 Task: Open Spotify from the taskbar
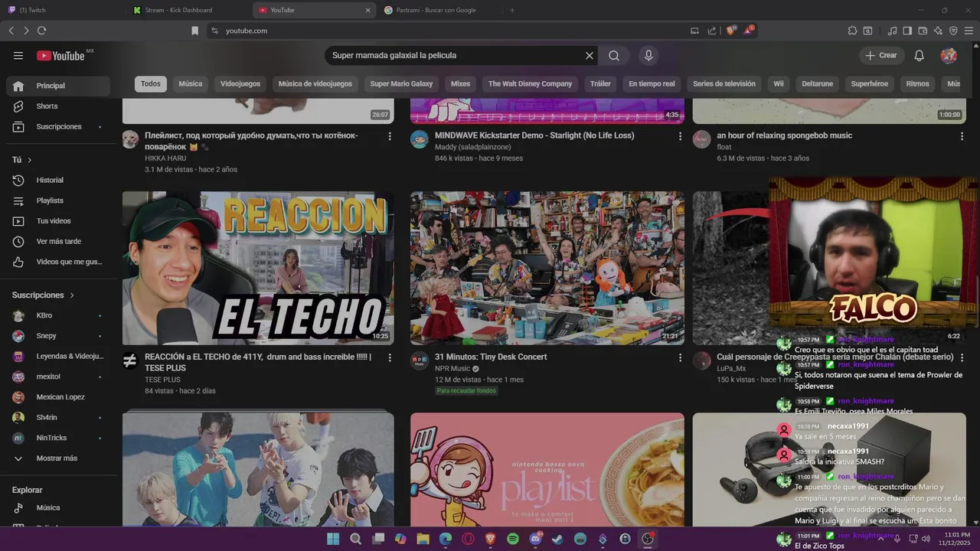(x=513, y=539)
